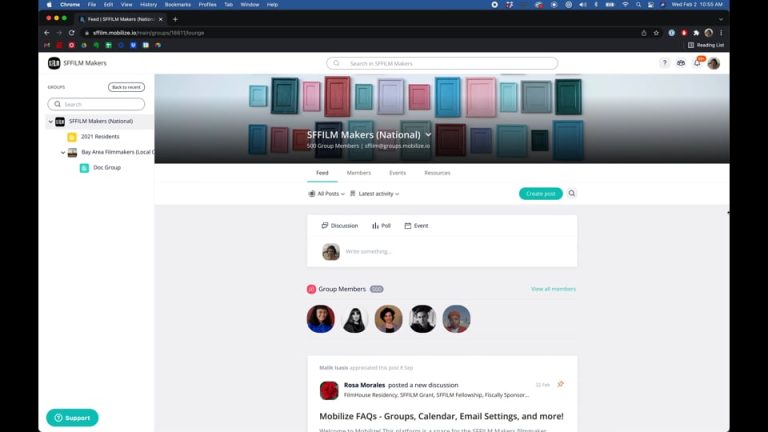Click the Create post button
The height and width of the screenshot is (432, 768).
point(540,193)
